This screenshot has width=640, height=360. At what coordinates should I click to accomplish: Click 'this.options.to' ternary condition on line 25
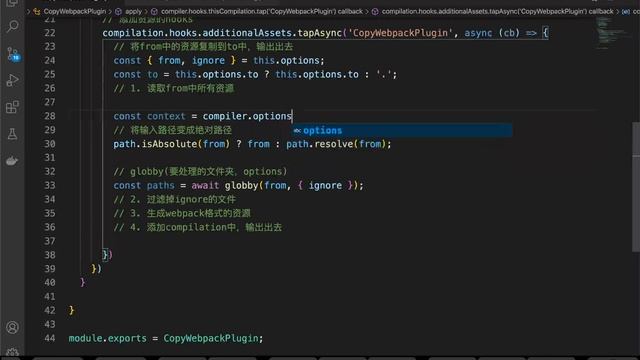tap(216, 75)
